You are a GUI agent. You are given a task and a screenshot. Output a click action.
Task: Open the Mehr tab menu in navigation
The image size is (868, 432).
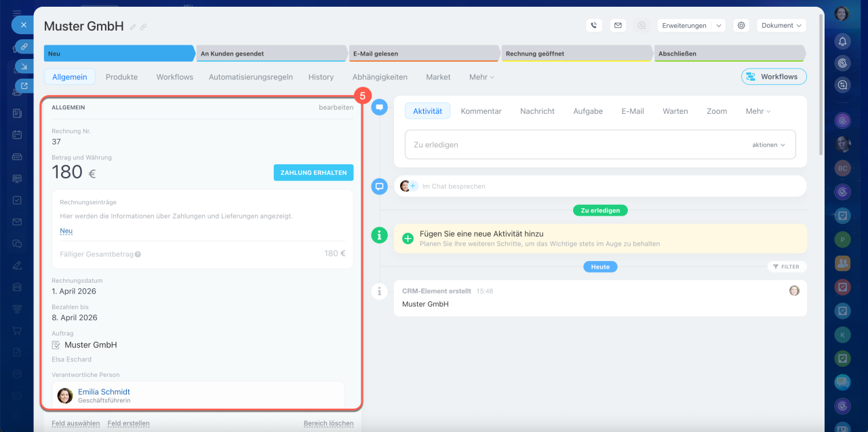pos(481,77)
